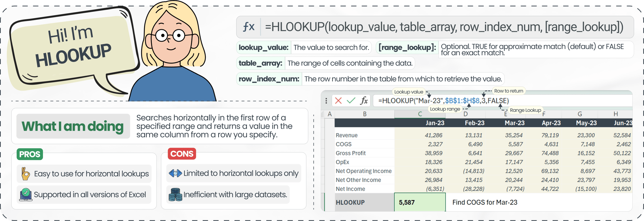
Task: Click the large fx symbol in the syntax banner
Action: 249,27
